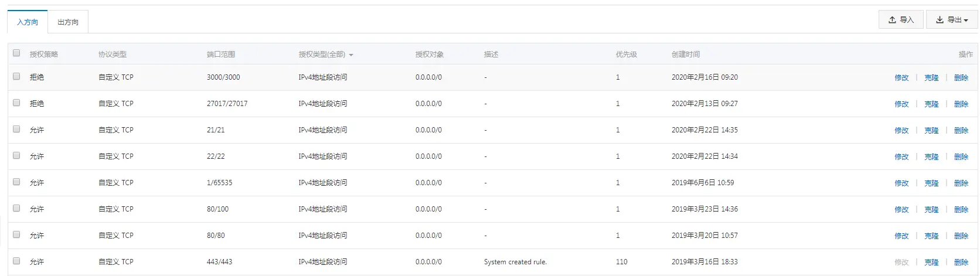The height and width of the screenshot is (276, 980).
Task: Click the 创建时间 column header
Action: point(685,54)
